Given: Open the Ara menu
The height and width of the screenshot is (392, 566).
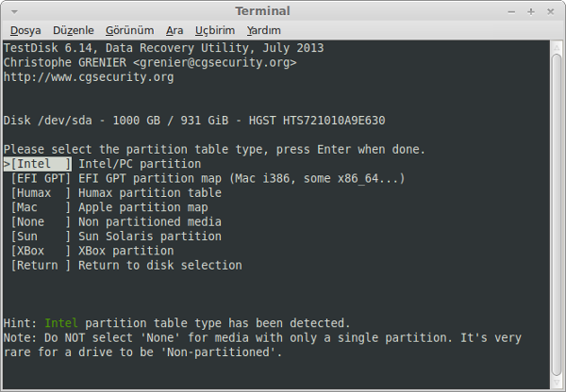Looking at the screenshot, I should [x=175, y=30].
